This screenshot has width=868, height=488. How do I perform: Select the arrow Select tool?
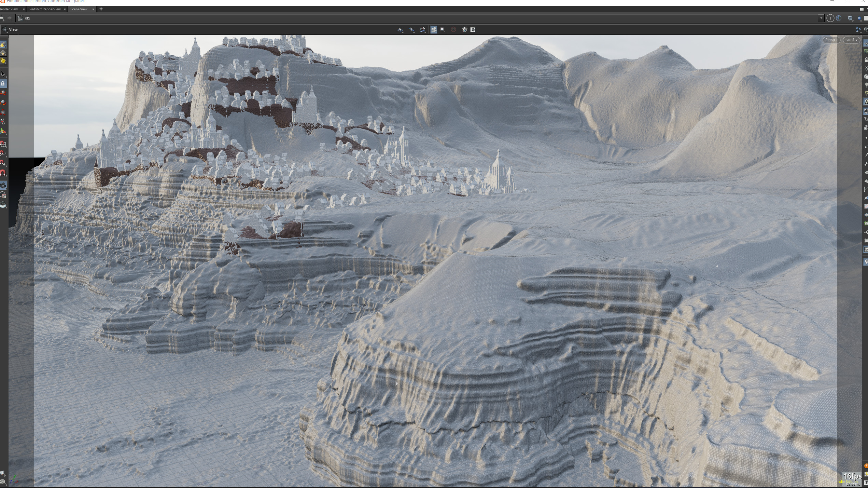[x=3, y=74]
